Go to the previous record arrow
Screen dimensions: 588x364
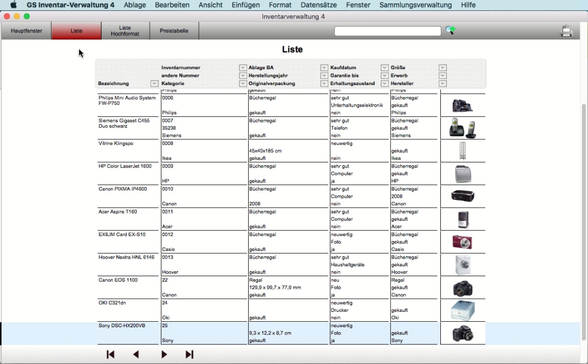coord(136,355)
